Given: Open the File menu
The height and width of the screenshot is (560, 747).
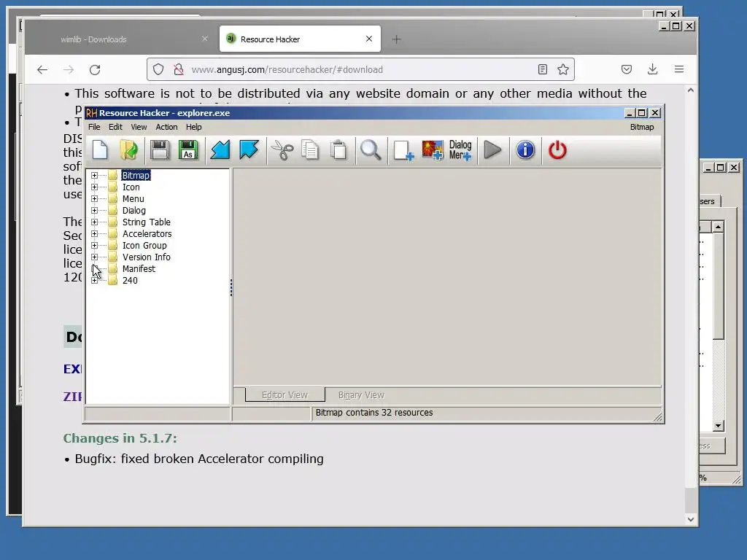Looking at the screenshot, I should tap(94, 127).
